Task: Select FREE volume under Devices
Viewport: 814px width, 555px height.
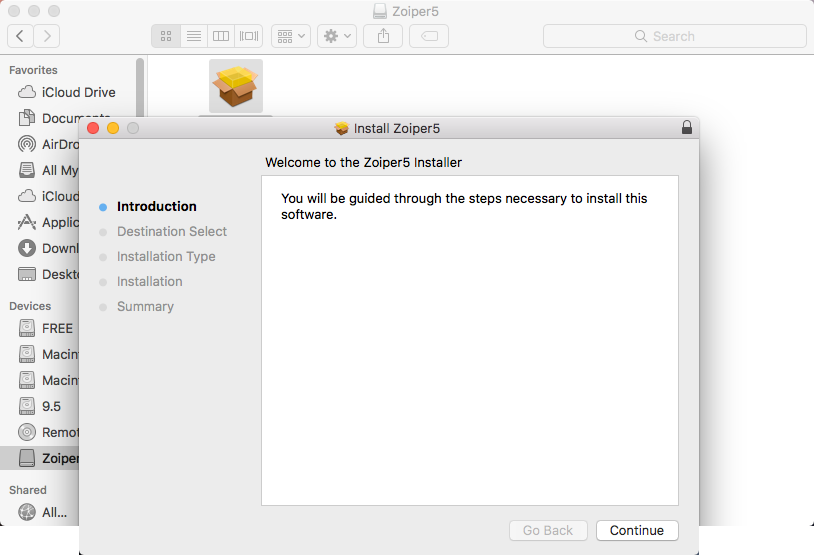Action: [57, 328]
